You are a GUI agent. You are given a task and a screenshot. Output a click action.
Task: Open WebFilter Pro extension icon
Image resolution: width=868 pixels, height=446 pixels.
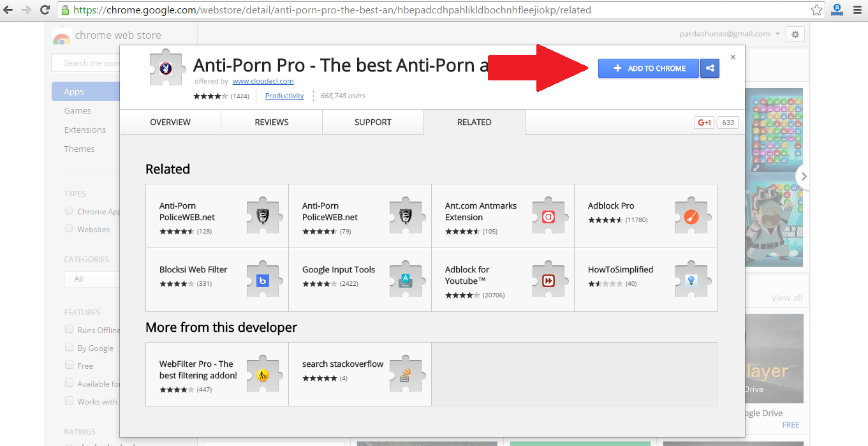pos(263,375)
